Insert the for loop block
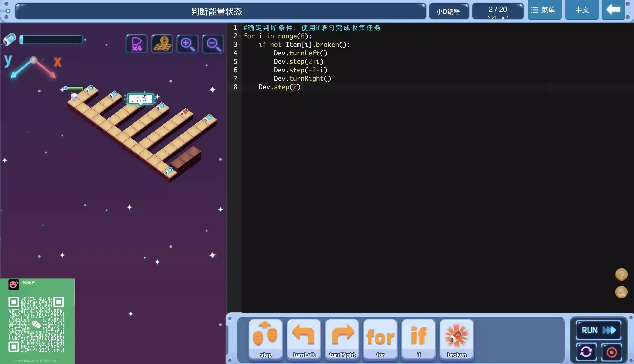Viewport: 634px width, 364px height. point(380,339)
